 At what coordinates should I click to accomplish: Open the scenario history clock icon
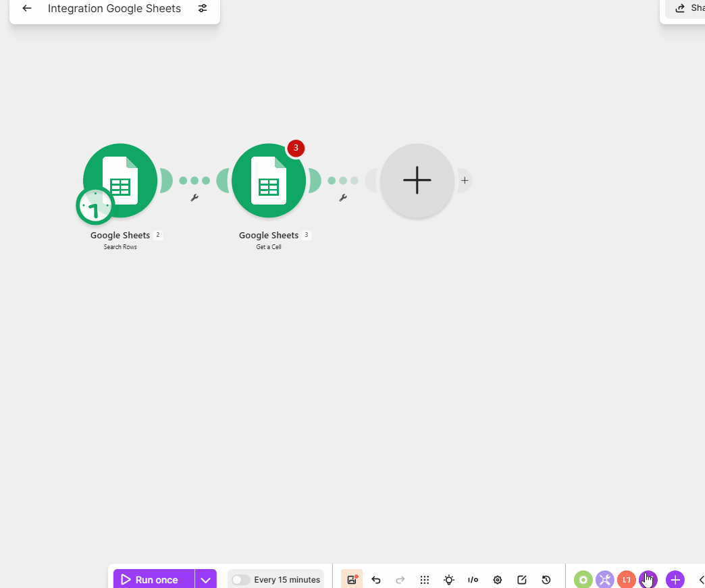[546, 579]
